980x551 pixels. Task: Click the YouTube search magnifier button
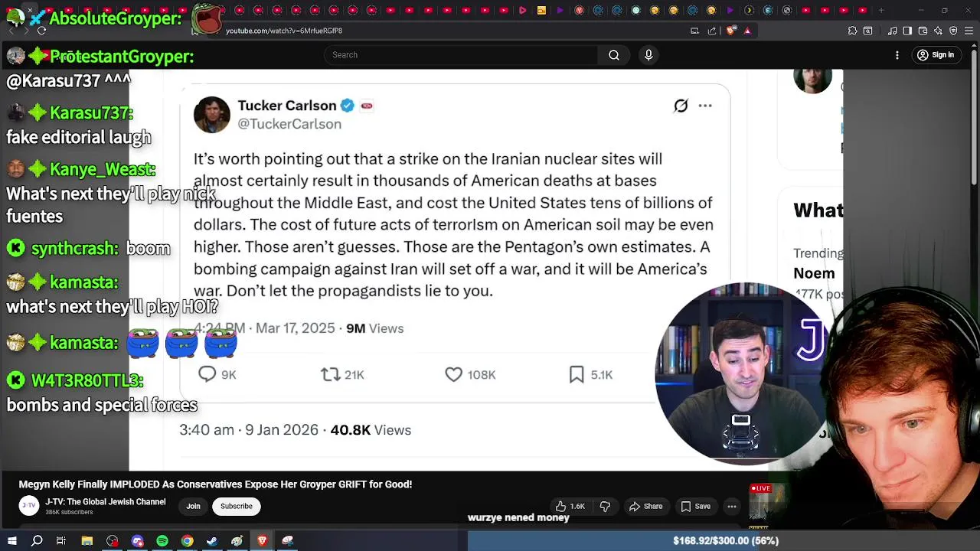tap(614, 55)
